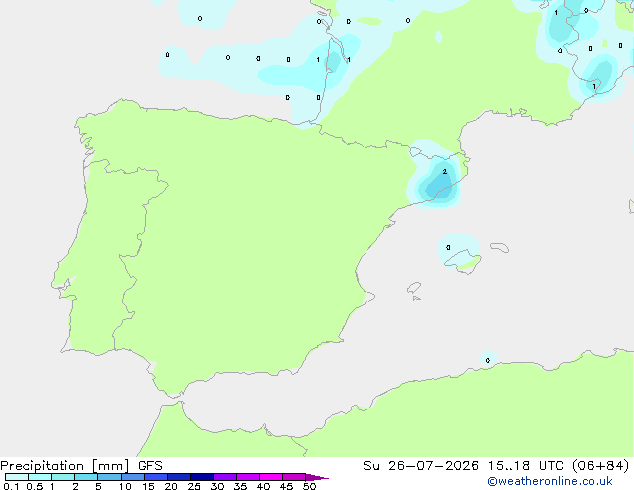
Task: Select the 30–35 mm purple legend swatch
Action: 225,477
